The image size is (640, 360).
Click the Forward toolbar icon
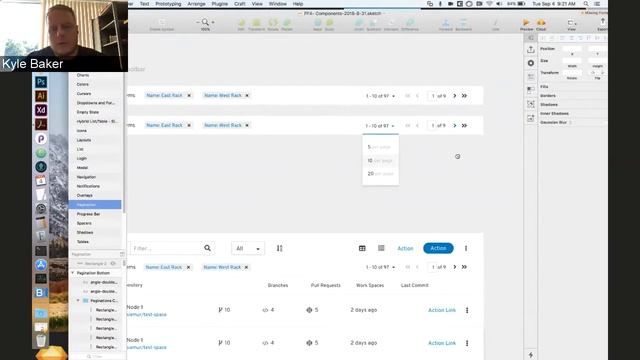[x=446, y=24]
